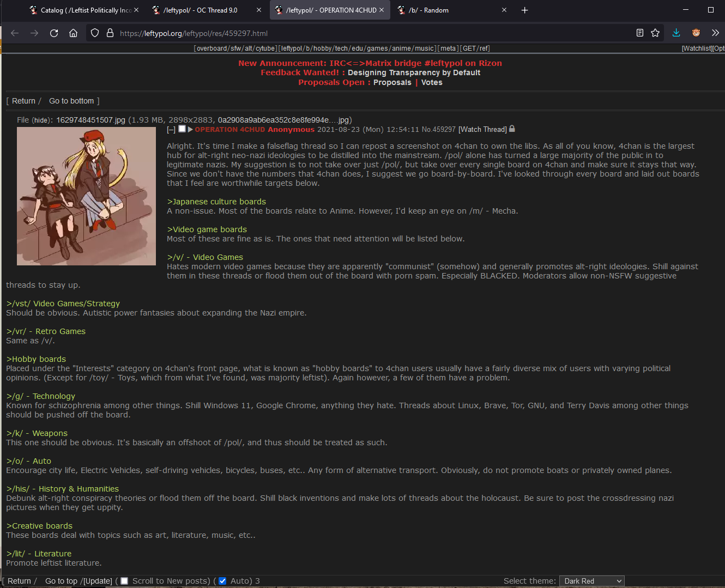Viewport: 725px width, 588px height.
Task: Open tracking protection shield info
Action: pyautogui.click(x=95, y=33)
